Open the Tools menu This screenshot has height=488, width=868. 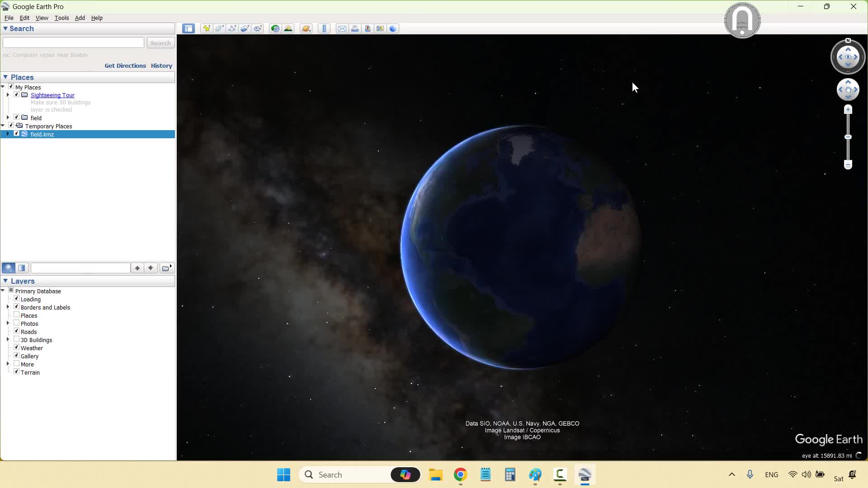coord(61,18)
